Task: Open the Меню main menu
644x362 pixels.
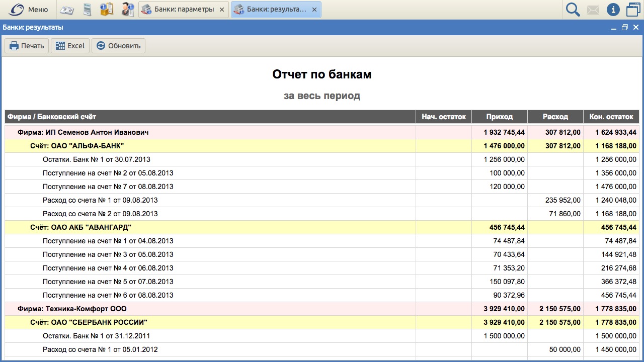Action: [28, 10]
